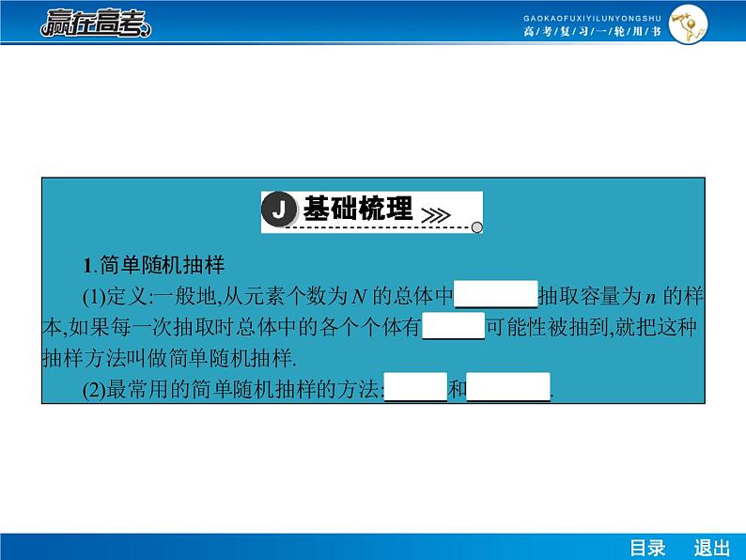Screen dimensions: 746x560
Task: Click the text GAOKAOFUXIYILUNYONGSHU
Action: pyautogui.click(x=592, y=18)
